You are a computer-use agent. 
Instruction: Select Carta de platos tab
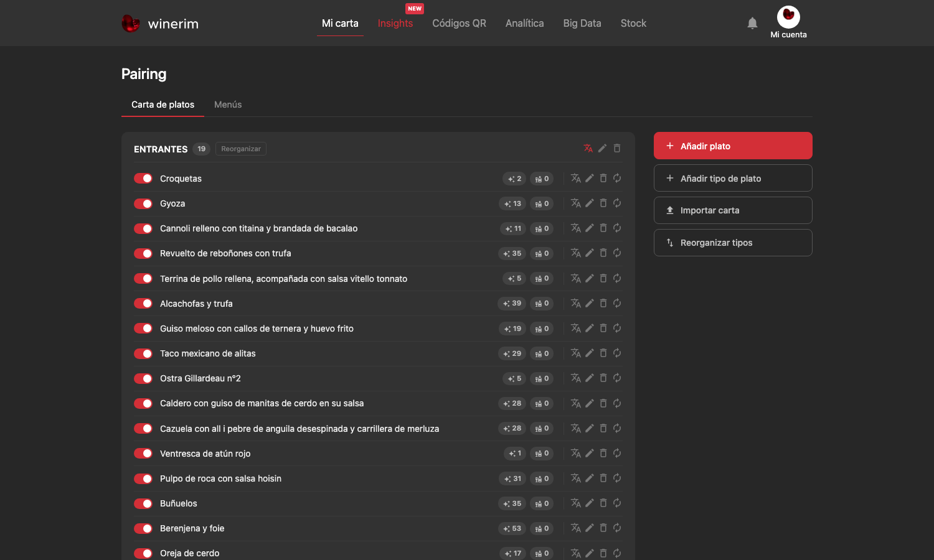[x=163, y=105]
